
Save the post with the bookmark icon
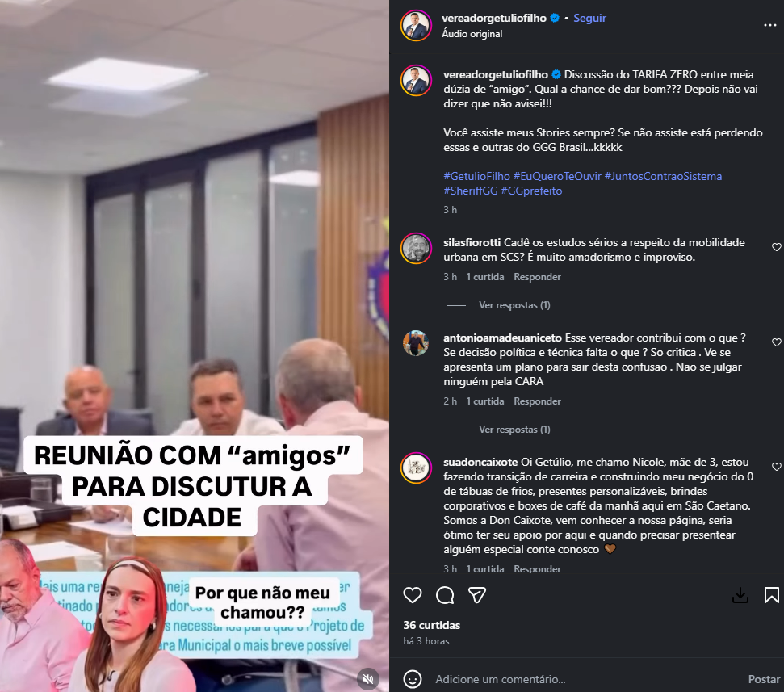772,595
